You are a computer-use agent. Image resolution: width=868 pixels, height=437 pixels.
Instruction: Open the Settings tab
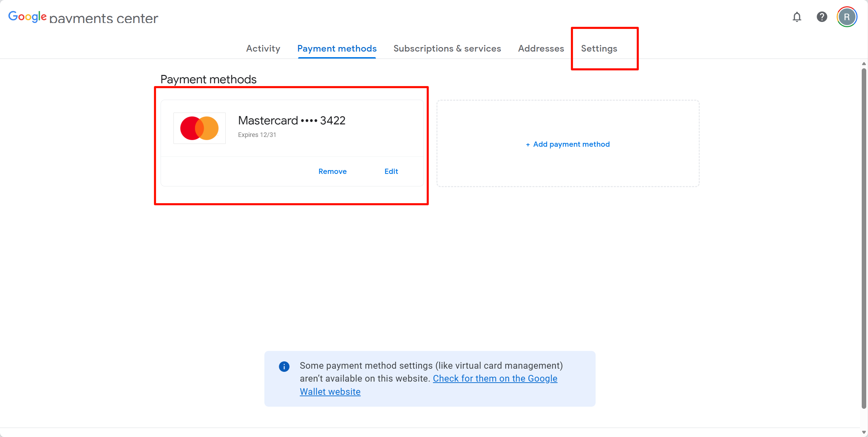point(599,48)
